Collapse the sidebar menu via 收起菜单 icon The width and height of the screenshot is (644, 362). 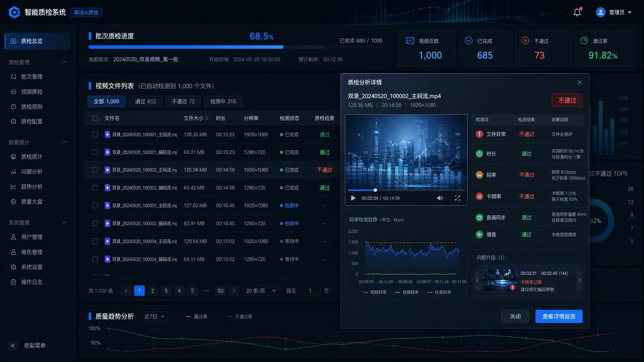pos(13,346)
